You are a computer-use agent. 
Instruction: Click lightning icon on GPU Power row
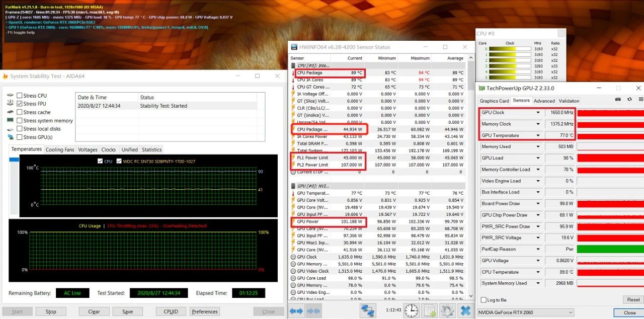[x=293, y=221]
